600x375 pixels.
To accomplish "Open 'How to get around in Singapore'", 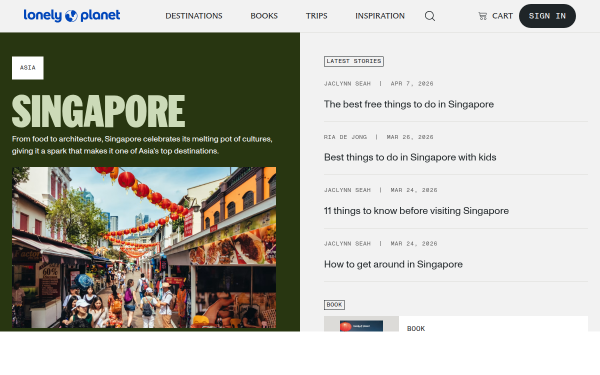I will 393,264.
